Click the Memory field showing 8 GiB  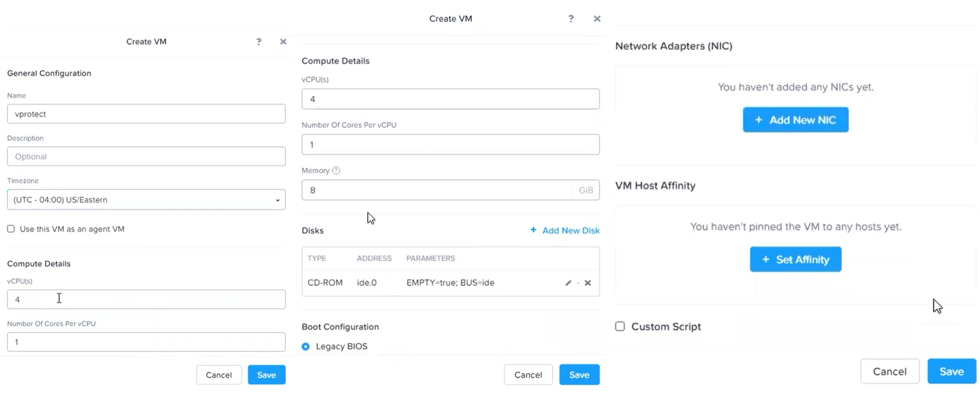pyautogui.click(x=437, y=190)
